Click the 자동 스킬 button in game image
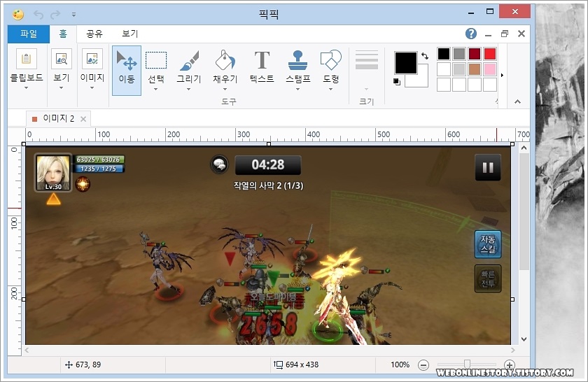This screenshot has height=382, width=588. point(488,244)
